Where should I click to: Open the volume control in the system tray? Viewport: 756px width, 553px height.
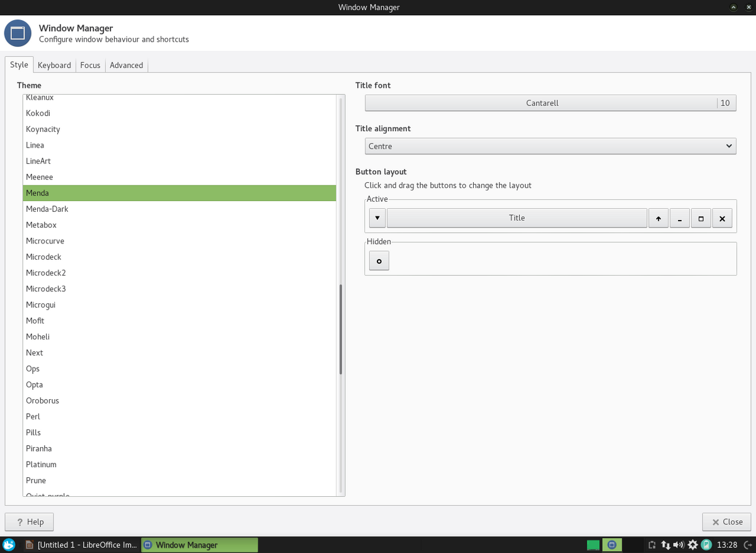click(679, 545)
